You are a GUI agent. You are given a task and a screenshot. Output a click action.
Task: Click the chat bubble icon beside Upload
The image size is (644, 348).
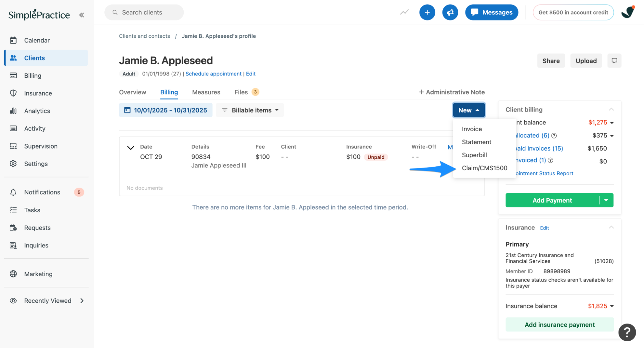coord(614,61)
